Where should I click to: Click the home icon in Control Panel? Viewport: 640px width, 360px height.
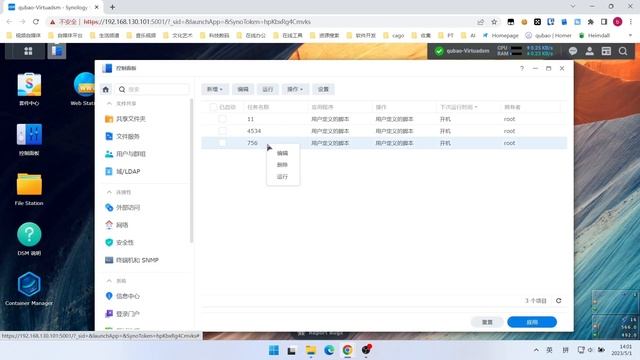pyautogui.click(x=106, y=89)
